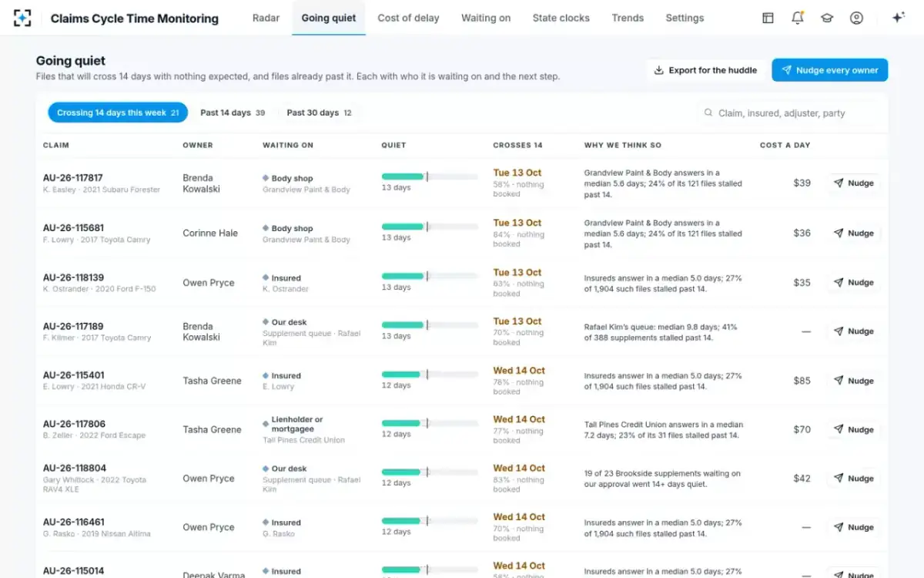Nudge owner of AU-26-118804
The width and height of the screenshot is (924, 578).
click(853, 479)
